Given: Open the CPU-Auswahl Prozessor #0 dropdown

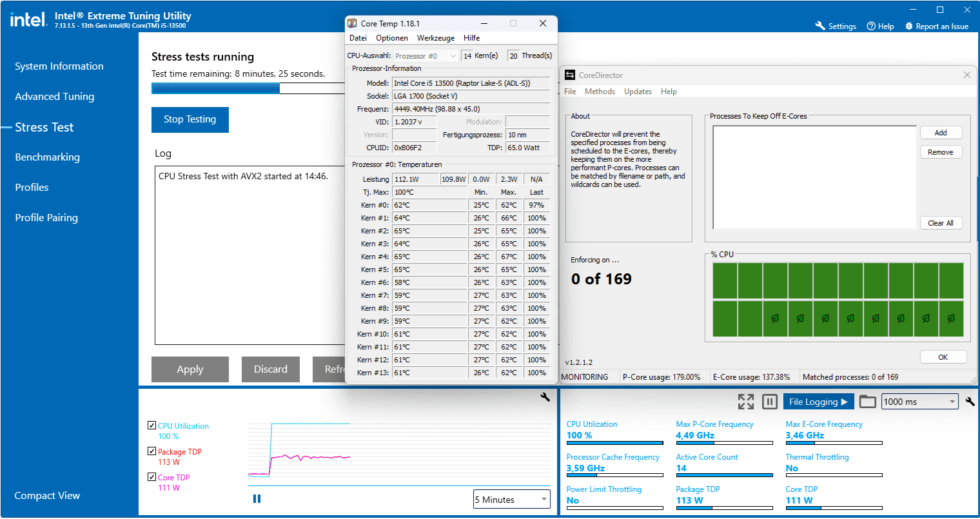Looking at the screenshot, I should (426, 56).
